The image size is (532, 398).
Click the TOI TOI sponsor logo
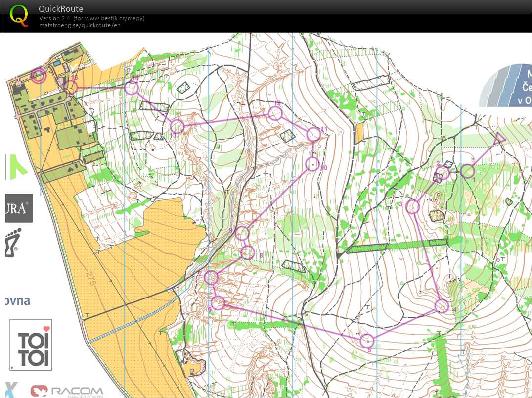(31, 345)
